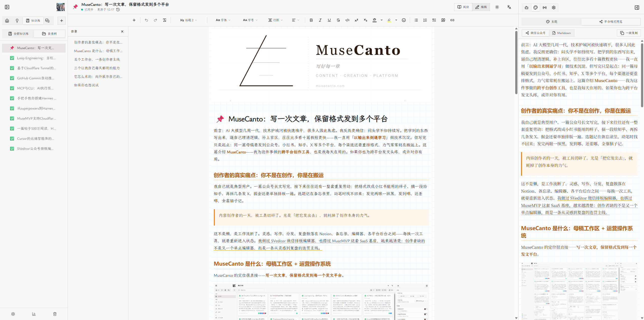Expand the text color picker arrow

382,20
